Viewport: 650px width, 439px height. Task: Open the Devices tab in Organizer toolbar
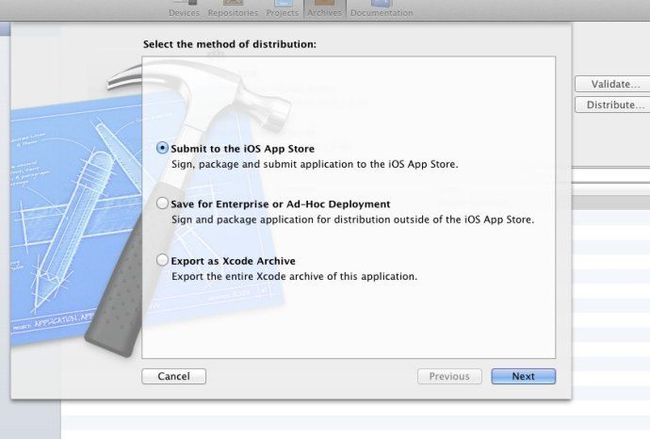coord(184,9)
